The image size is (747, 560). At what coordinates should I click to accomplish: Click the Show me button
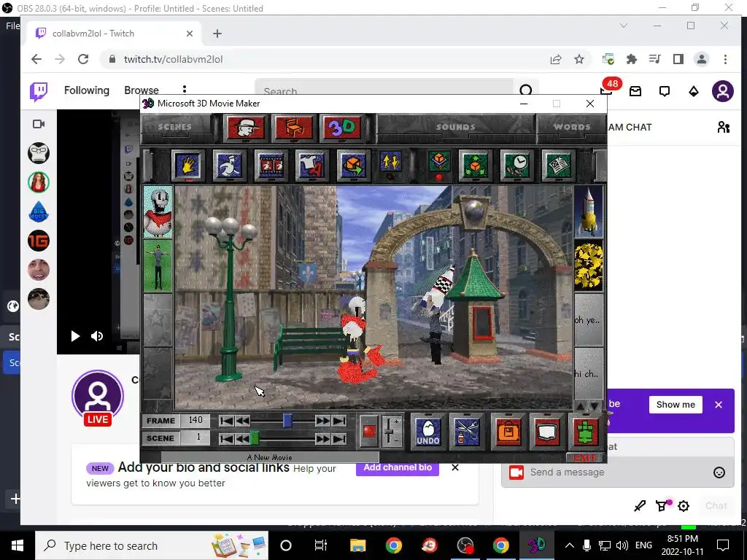click(676, 404)
